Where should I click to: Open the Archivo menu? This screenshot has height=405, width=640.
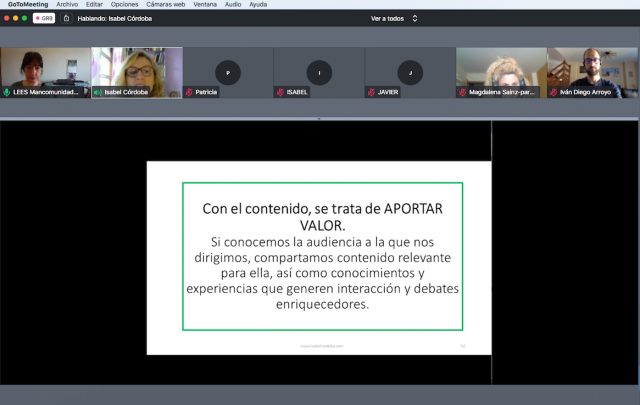(x=67, y=4)
